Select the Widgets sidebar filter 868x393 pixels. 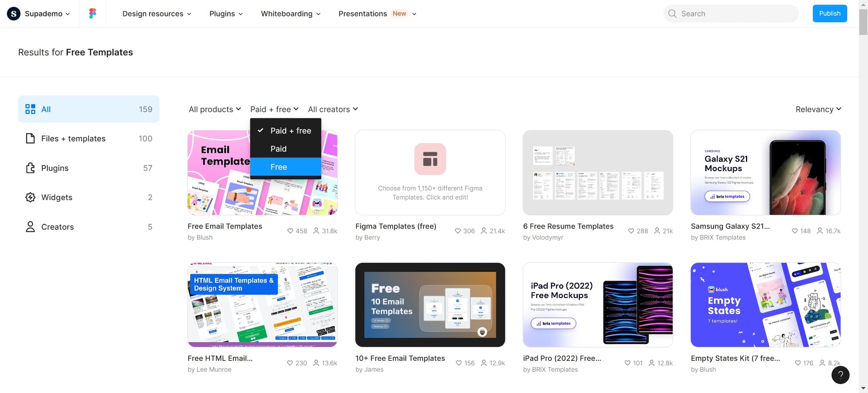tap(89, 197)
